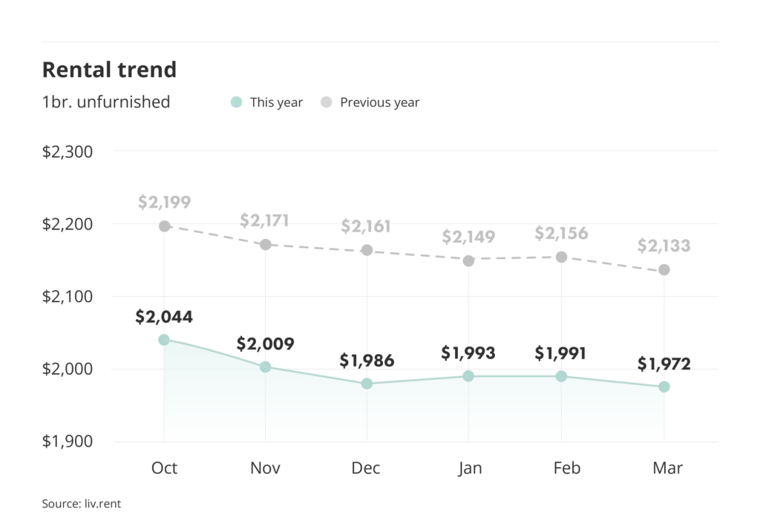Click the Rental trend title
Screen dimensions: 760x532
[109, 70]
